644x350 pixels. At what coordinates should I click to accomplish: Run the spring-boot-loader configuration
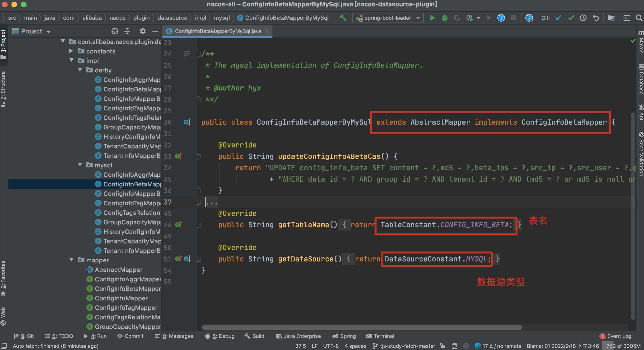click(433, 18)
